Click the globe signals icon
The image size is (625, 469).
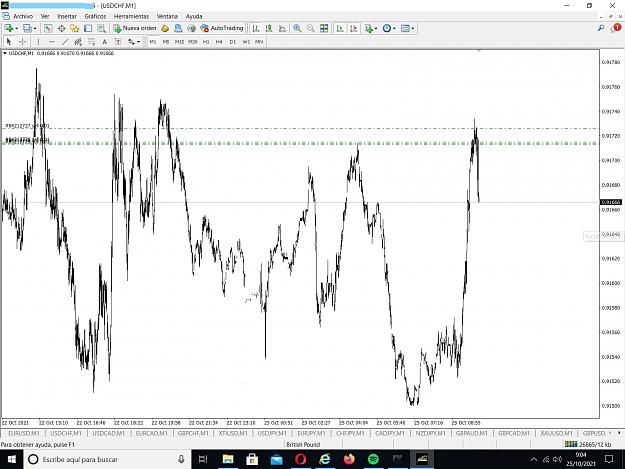(191, 28)
